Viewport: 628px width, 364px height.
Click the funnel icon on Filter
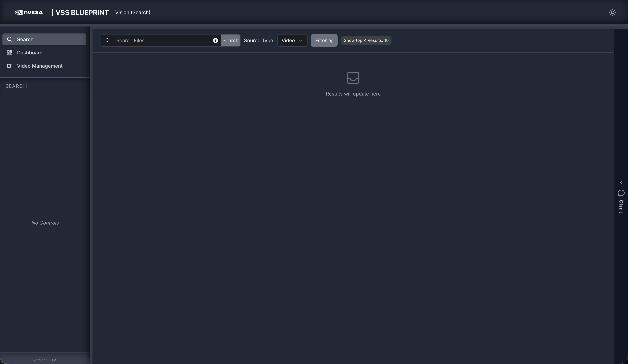[x=331, y=40]
